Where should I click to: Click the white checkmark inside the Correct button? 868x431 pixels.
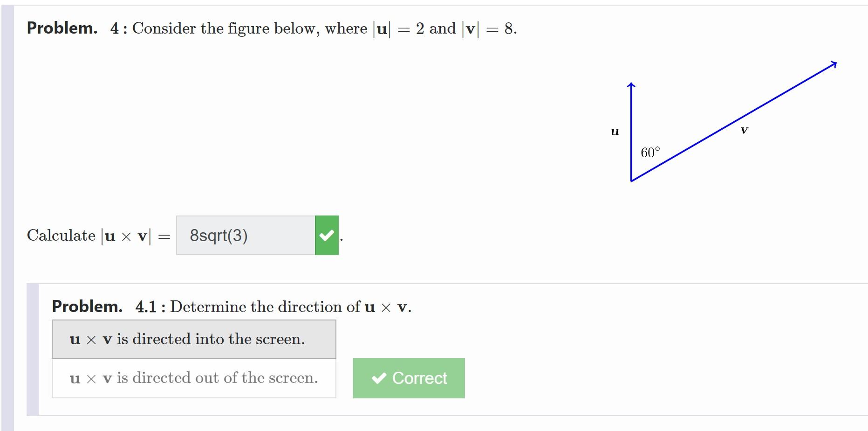(x=379, y=378)
